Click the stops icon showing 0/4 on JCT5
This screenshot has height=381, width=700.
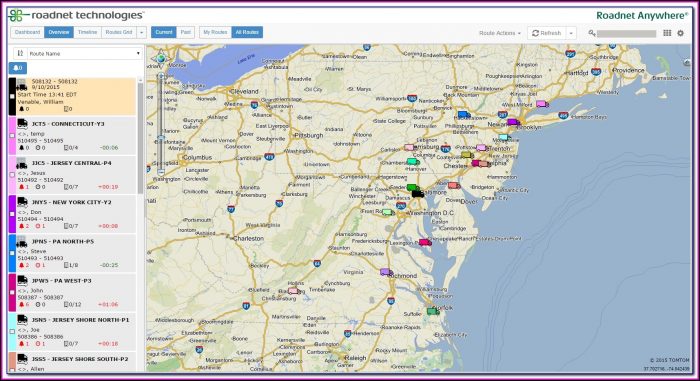click(66, 147)
